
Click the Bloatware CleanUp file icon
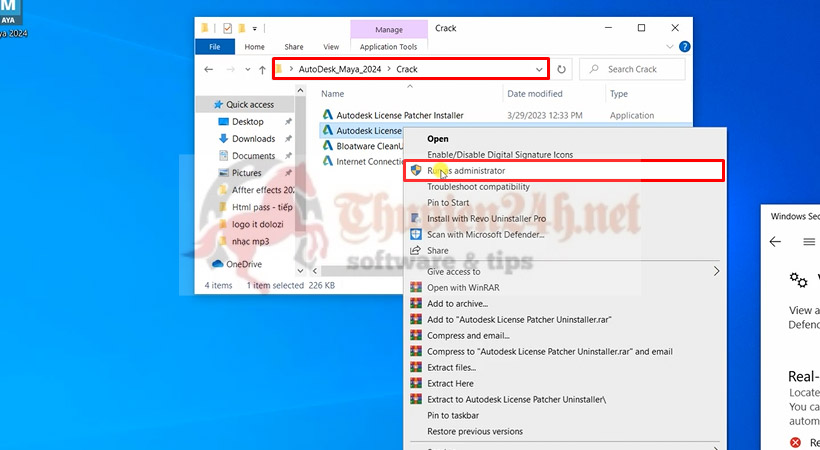[327, 146]
